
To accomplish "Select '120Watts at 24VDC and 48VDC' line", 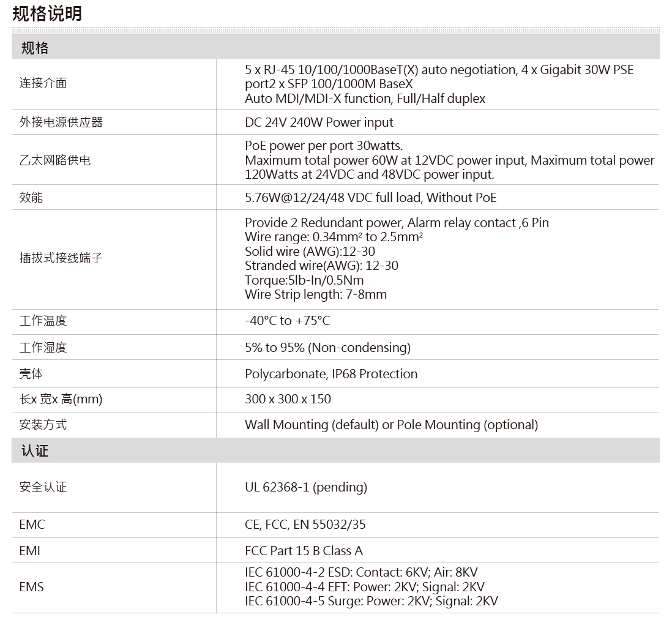I will tap(370, 174).
